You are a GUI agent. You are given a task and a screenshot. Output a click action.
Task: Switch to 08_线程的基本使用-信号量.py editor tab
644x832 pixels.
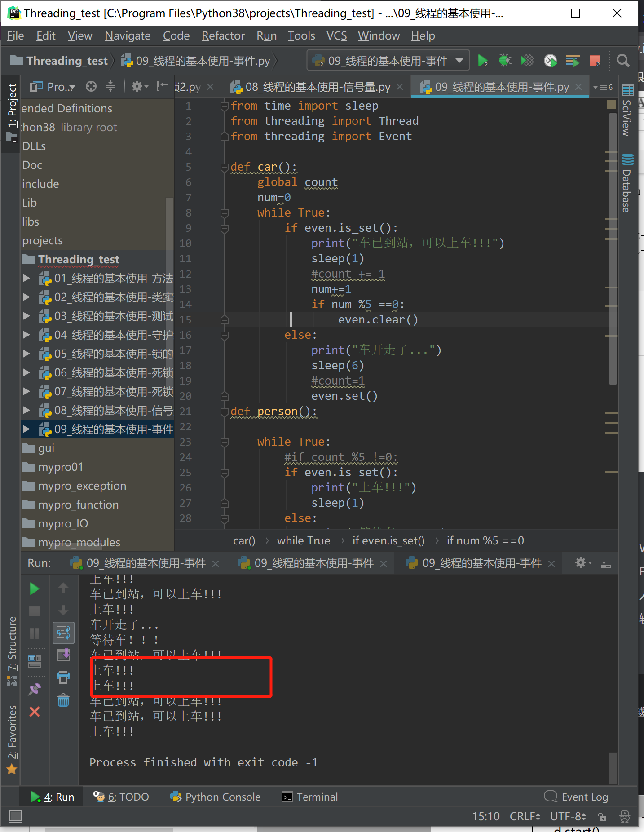coord(317,87)
